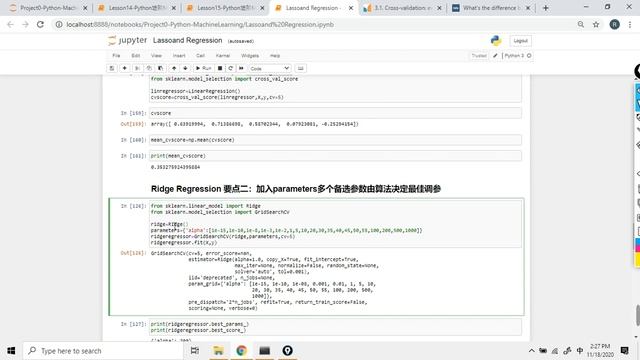The height and width of the screenshot is (360, 640).
Task: Open the Help menu
Action: pyautogui.click(x=275, y=56)
